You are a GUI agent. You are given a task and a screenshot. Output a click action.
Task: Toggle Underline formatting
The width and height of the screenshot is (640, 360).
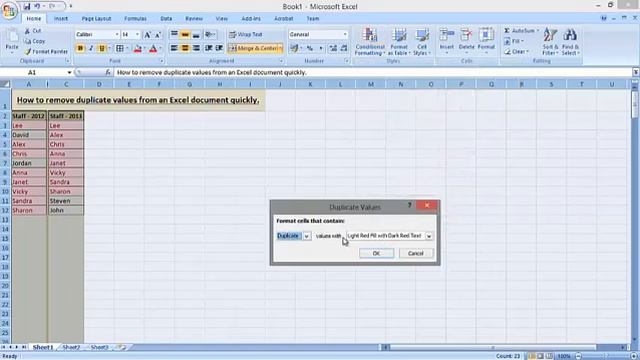click(x=102, y=48)
